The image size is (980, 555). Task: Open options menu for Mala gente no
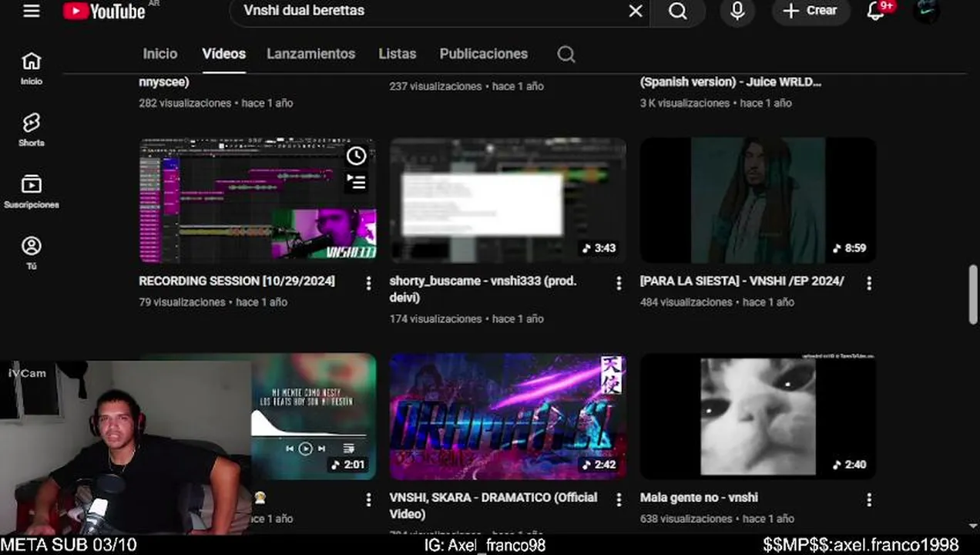869,499
